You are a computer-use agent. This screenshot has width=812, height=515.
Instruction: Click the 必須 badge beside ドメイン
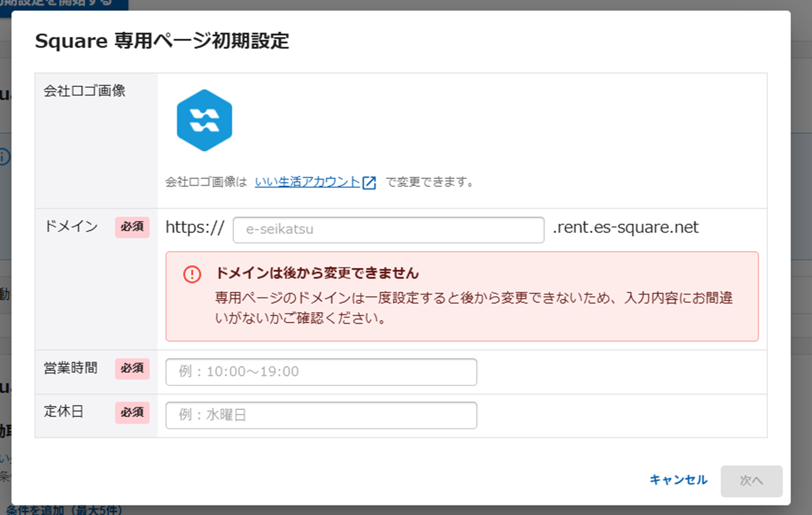click(132, 227)
